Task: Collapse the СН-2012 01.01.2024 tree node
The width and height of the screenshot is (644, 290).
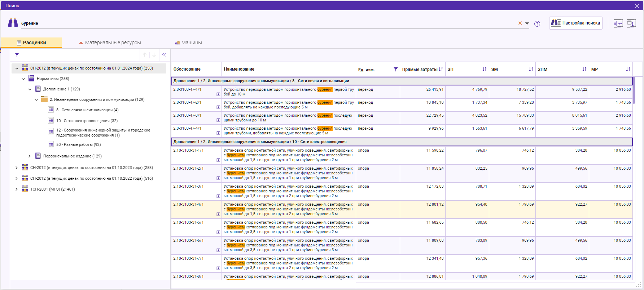Action: [x=17, y=68]
